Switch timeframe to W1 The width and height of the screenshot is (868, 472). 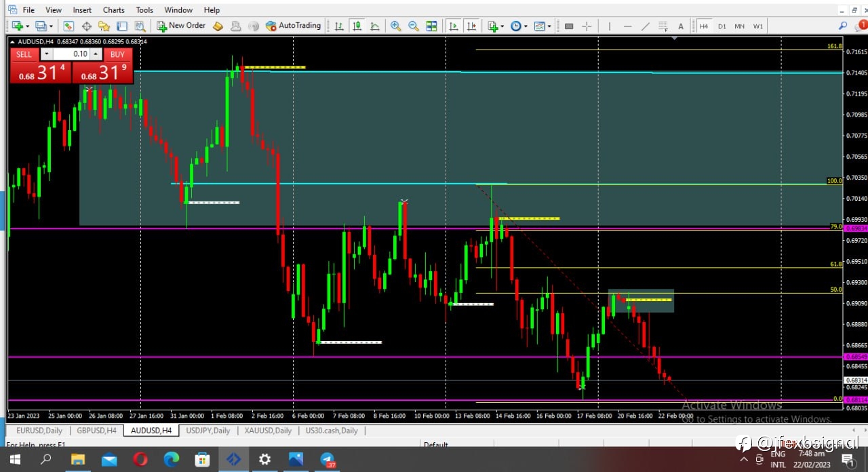(757, 26)
